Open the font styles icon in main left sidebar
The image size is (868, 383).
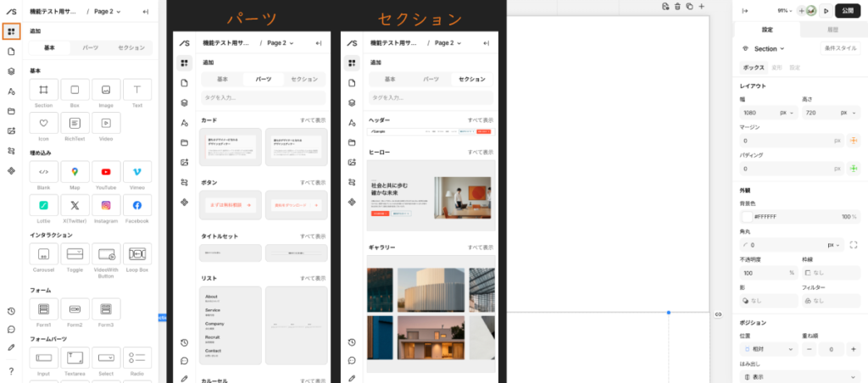point(11,92)
